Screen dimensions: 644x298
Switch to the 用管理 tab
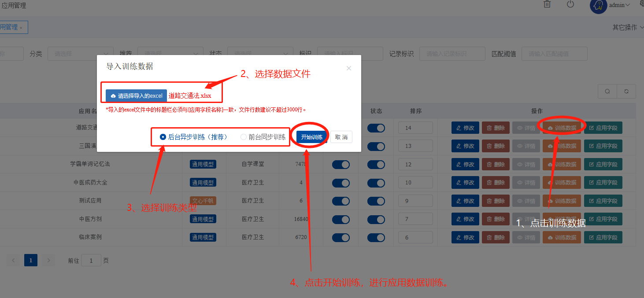pos(9,27)
